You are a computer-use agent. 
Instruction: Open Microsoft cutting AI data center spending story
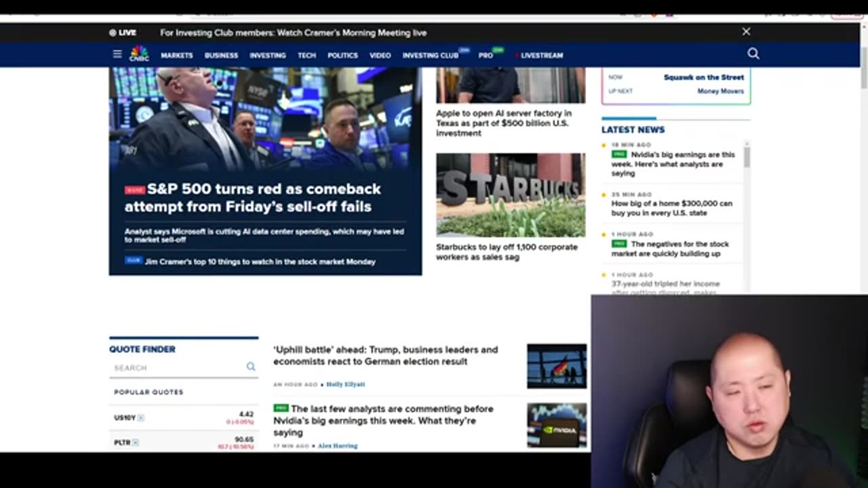coord(264,235)
